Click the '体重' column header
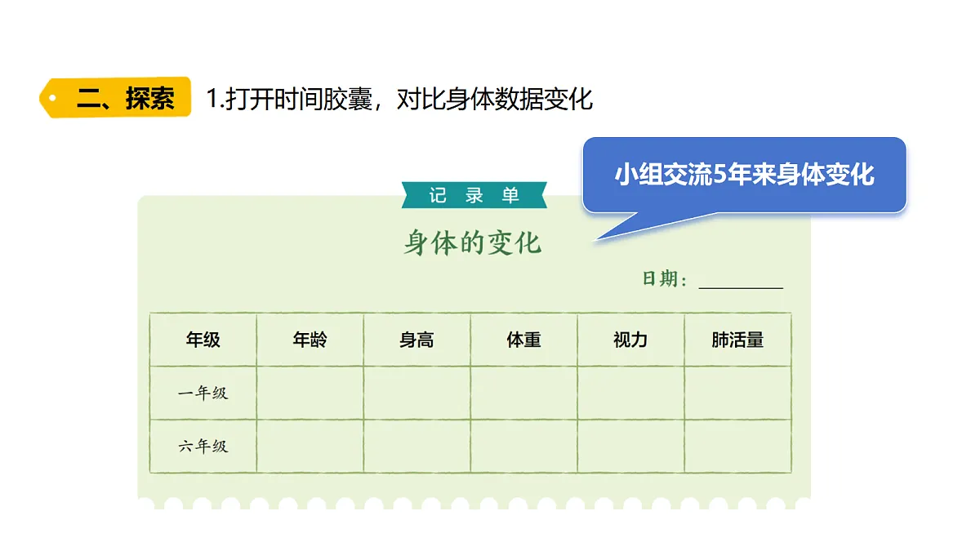 (524, 340)
